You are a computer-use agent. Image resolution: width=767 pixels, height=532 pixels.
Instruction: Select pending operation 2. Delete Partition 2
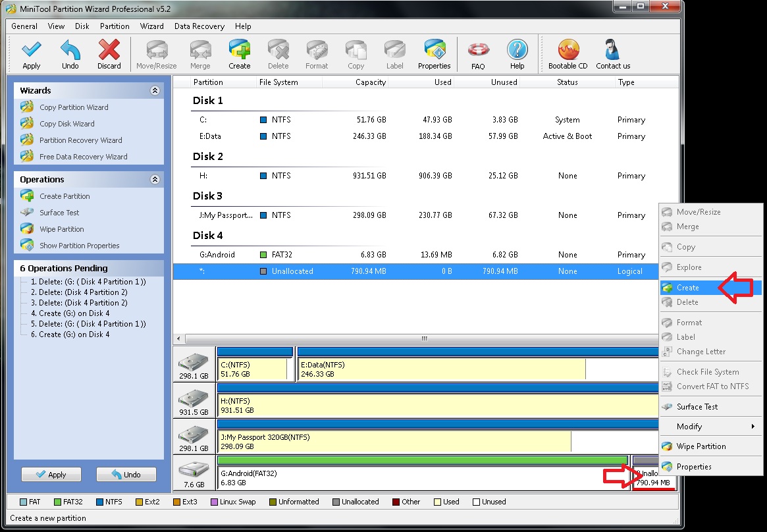(79, 292)
